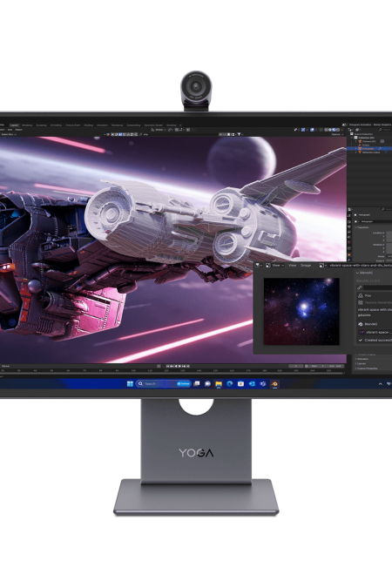Open the image editor View mode dropdown
The height and width of the screenshot is (588, 392).
click(x=275, y=265)
